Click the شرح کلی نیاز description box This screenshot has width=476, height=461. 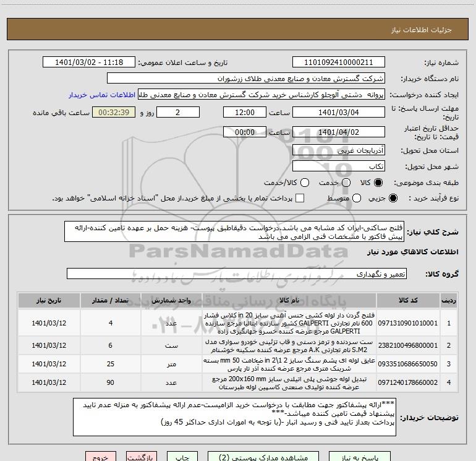[234, 232]
